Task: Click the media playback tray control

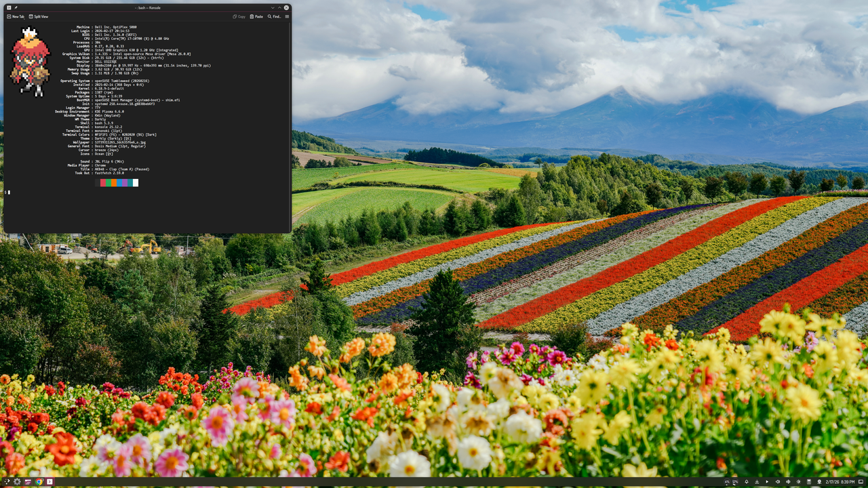Action: tap(767, 482)
